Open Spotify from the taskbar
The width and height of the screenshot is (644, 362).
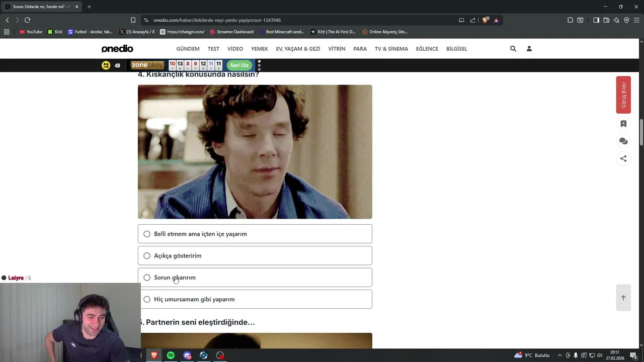pos(171,355)
